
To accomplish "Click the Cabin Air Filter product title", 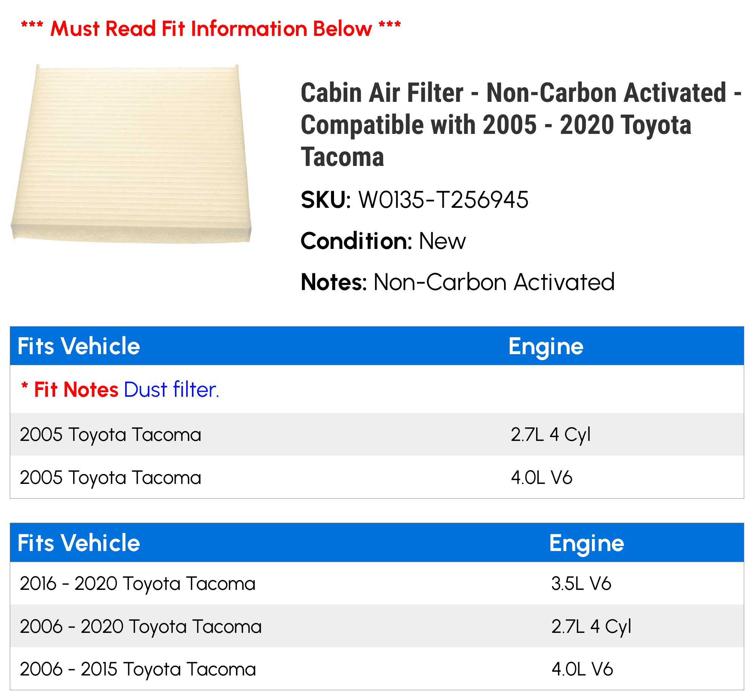I will coord(521,124).
